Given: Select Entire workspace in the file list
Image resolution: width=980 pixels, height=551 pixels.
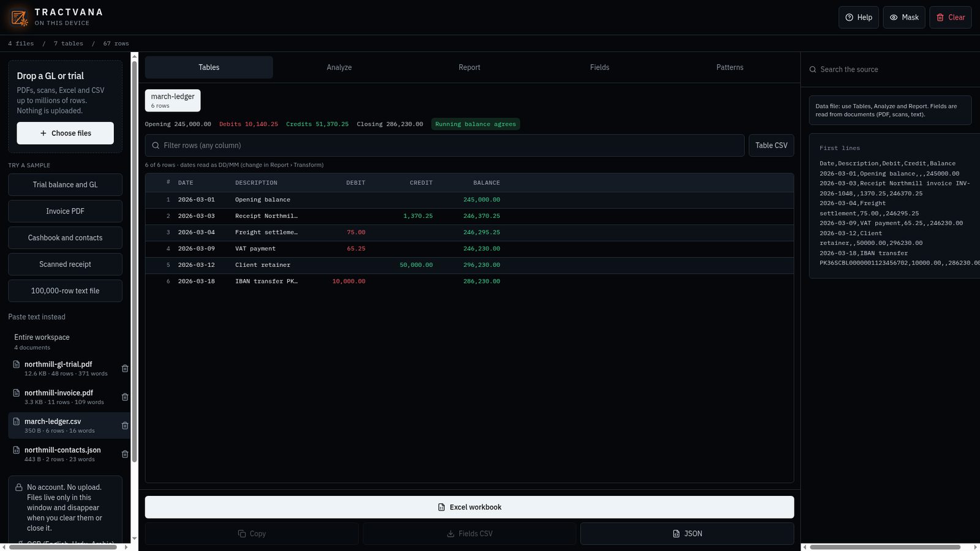Looking at the screenshot, I should click(x=65, y=342).
